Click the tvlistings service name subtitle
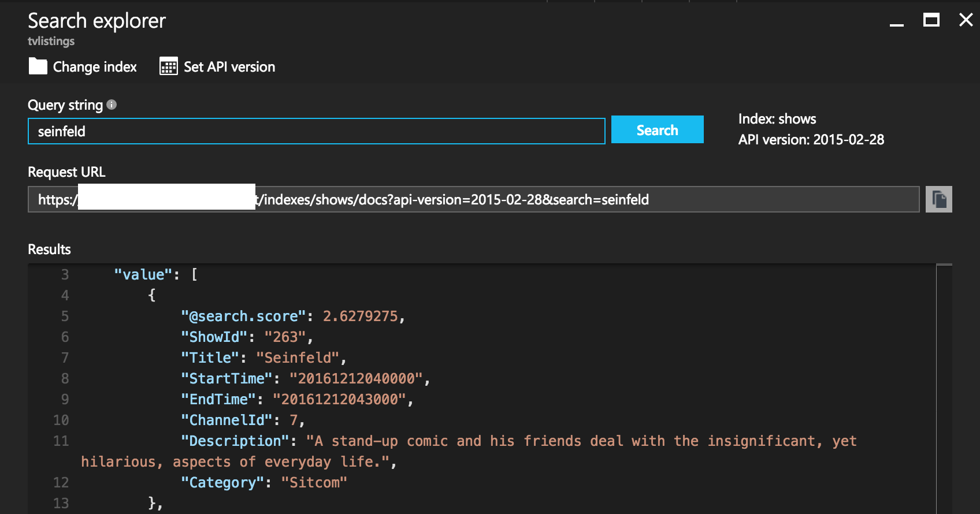980x514 pixels. click(51, 41)
